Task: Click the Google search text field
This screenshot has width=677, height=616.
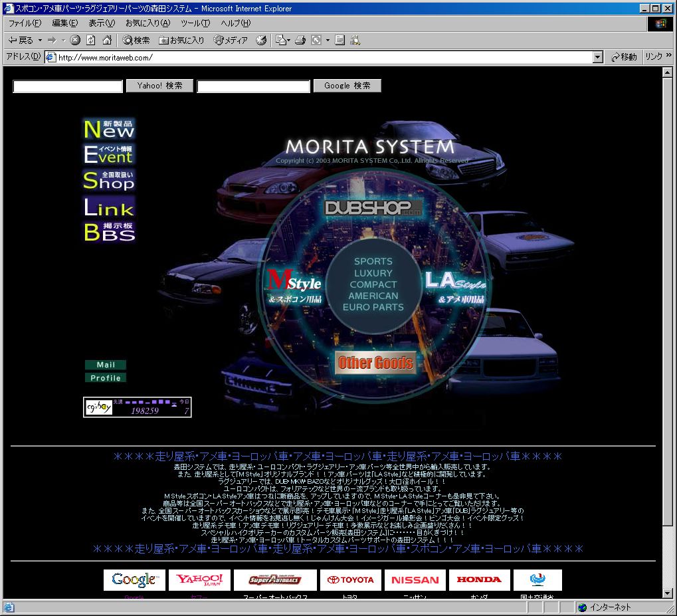Action: (x=253, y=86)
